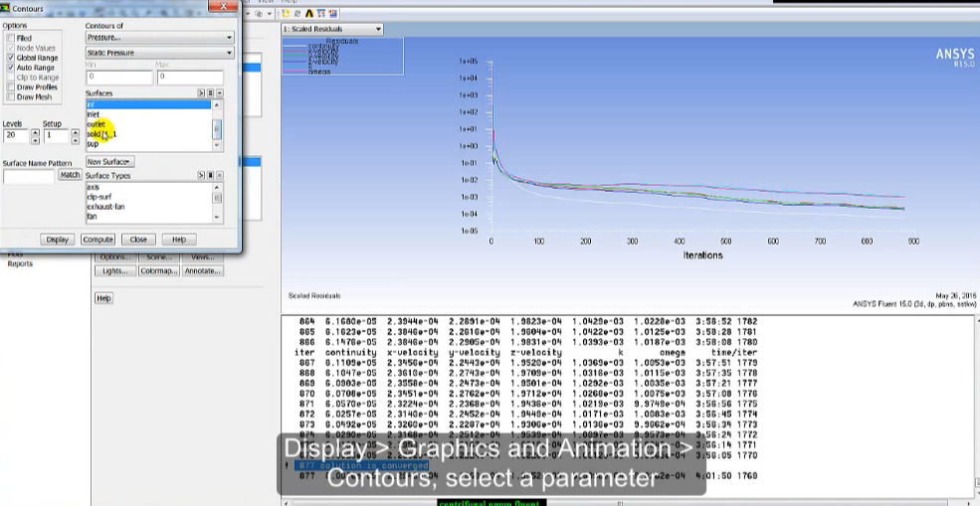Viewport: 980px width, 506px height.
Task: Click the Annotate... button in main window
Action: tap(203, 271)
